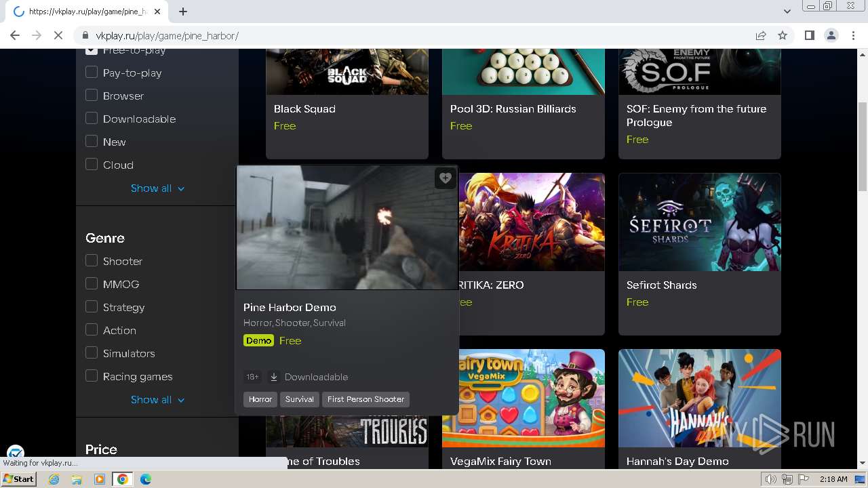The width and height of the screenshot is (868, 488).
Task: Share this page icon in address bar
Action: (x=761, y=35)
